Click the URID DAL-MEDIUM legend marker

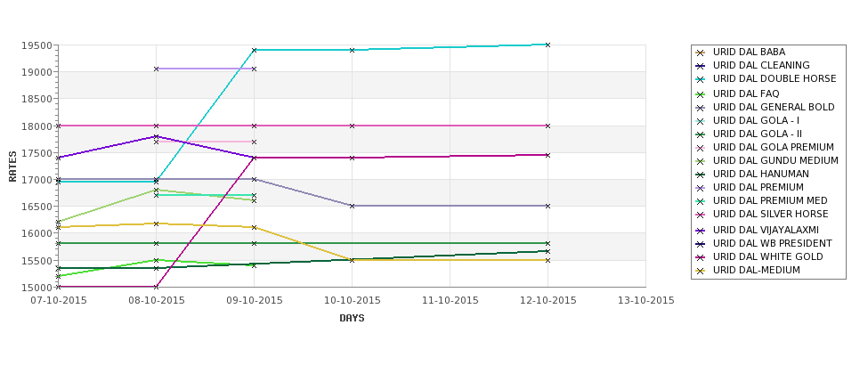(x=701, y=271)
